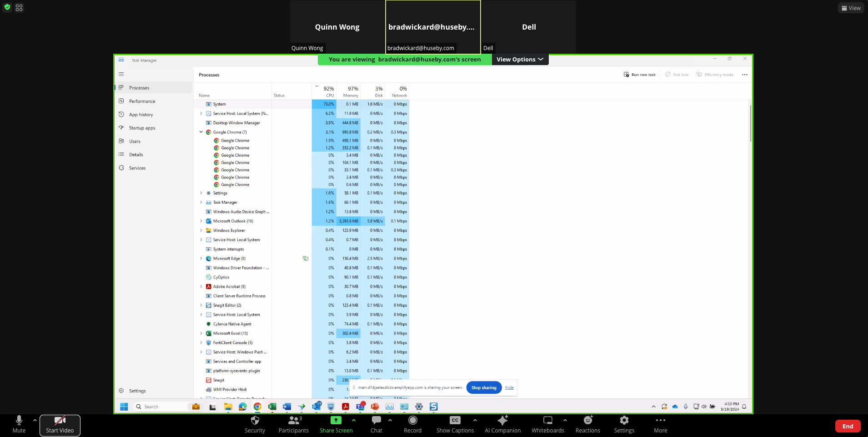868x437 pixels.
Task: Expand the Microsoft Edge (8) group
Action: (x=201, y=259)
